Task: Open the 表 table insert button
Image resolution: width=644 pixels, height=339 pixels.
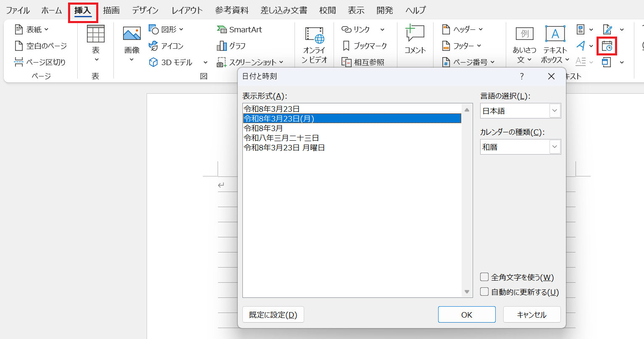Action: point(96,44)
